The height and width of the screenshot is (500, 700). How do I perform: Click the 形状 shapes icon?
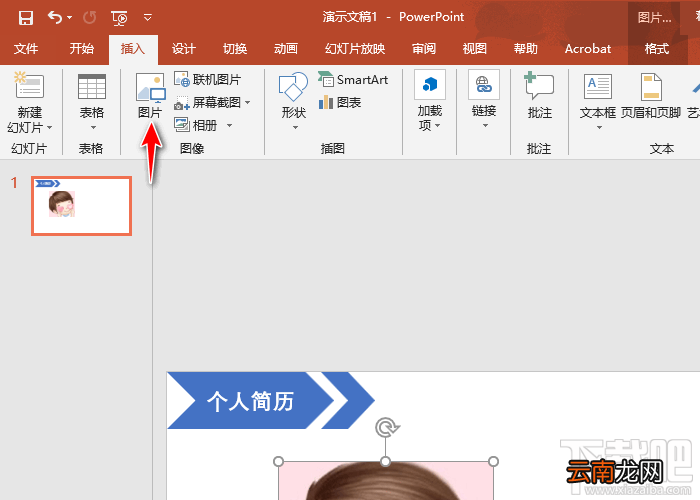pos(293,87)
